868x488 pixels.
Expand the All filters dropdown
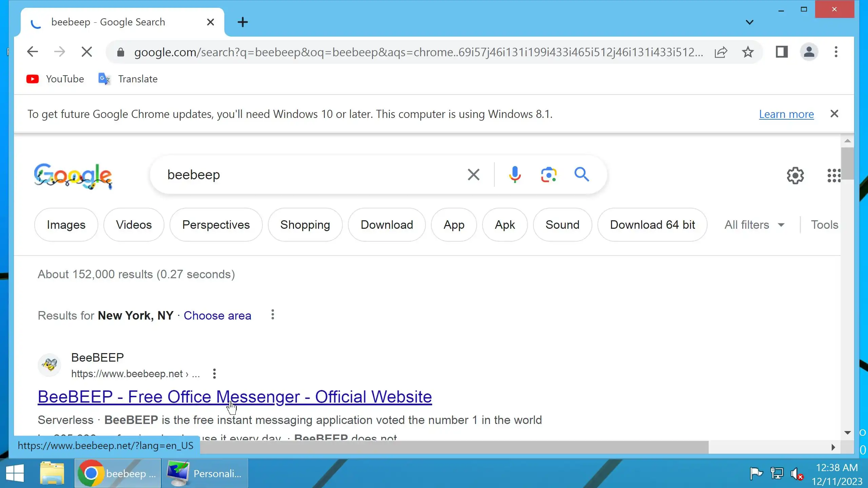click(754, 225)
